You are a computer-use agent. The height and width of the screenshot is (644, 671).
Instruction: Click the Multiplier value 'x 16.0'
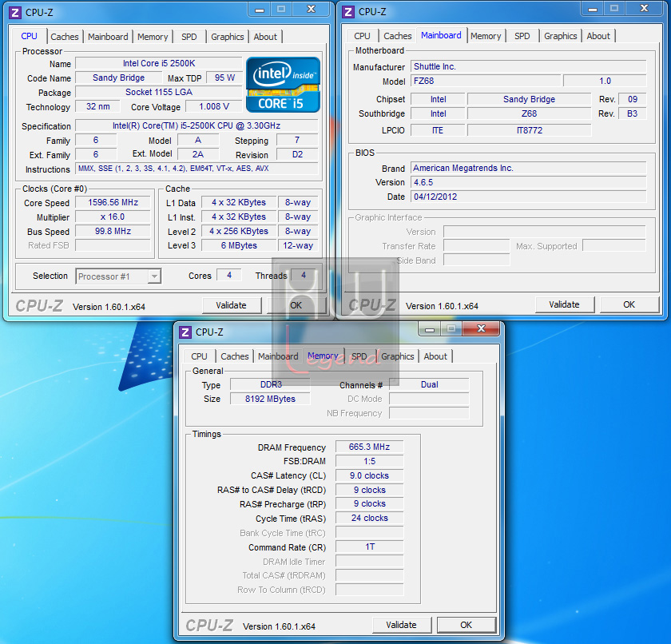click(x=113, y=217)
